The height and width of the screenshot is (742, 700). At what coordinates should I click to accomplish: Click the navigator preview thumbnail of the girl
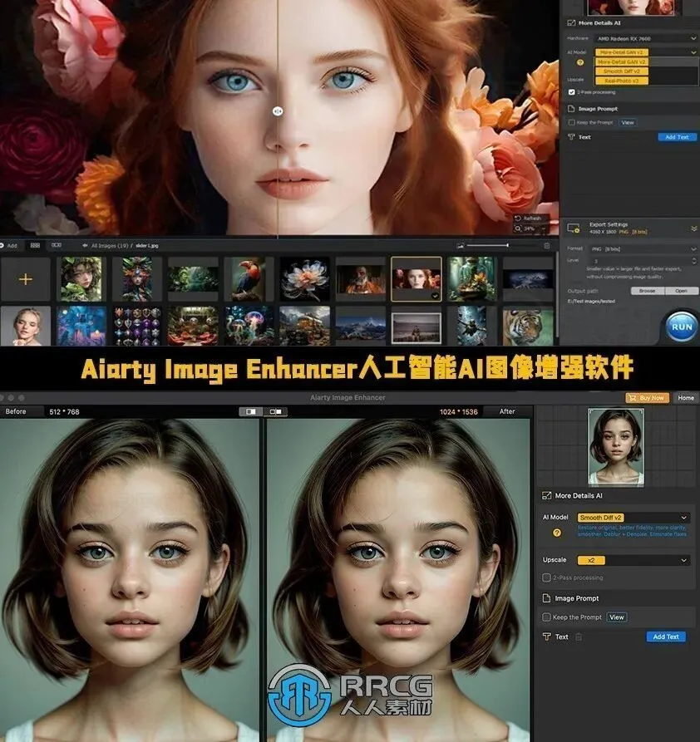click(x=616, y=447)
